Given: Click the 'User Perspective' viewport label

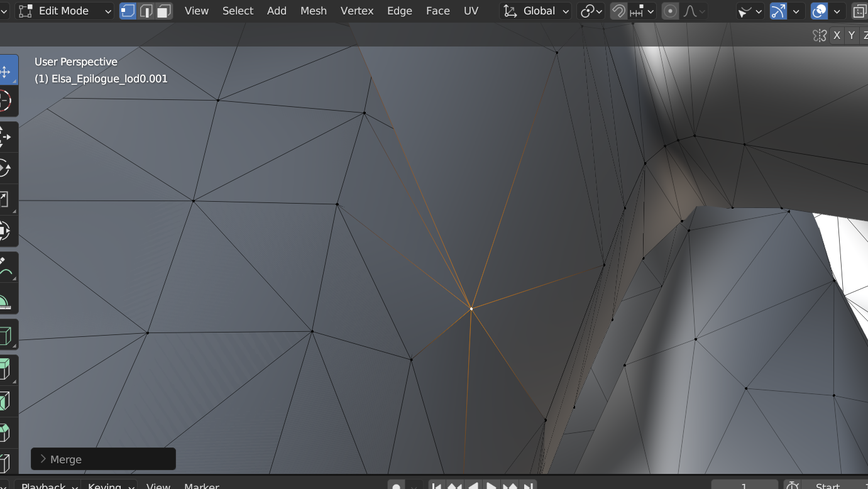Looking at the screenshot, I should pyautogui.click(x=76, y=62).
